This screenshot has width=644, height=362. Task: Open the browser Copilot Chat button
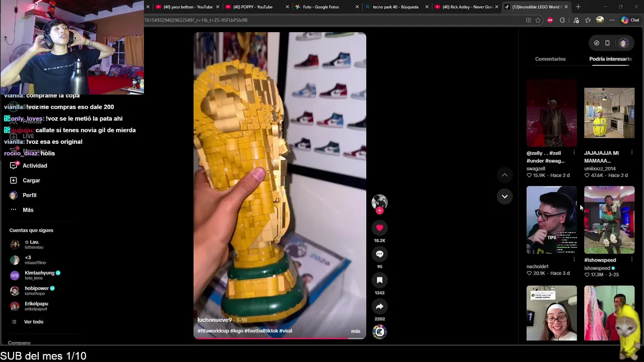tap(630, 20)
